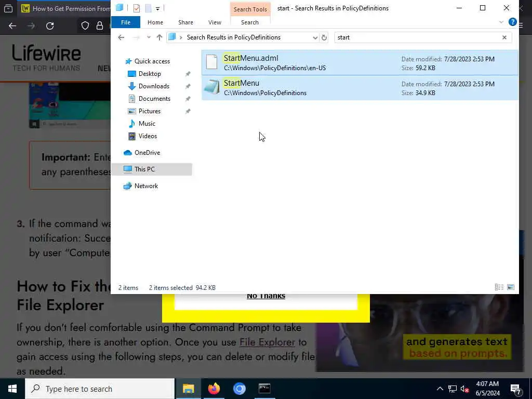Open the Search ribbon tab
The width and height of the screenshot is (532, 399).
(x=250, y=22)
